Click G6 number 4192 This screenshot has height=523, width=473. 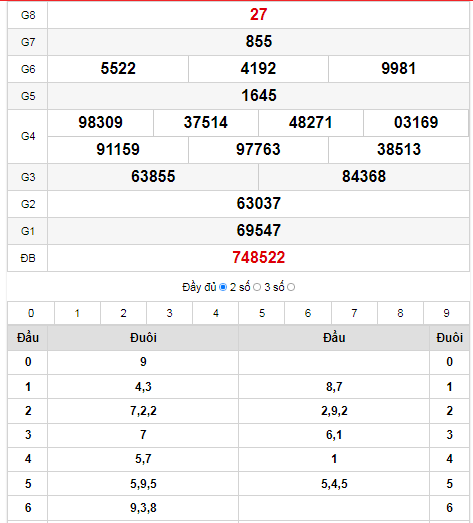click(x=259, y=69)
